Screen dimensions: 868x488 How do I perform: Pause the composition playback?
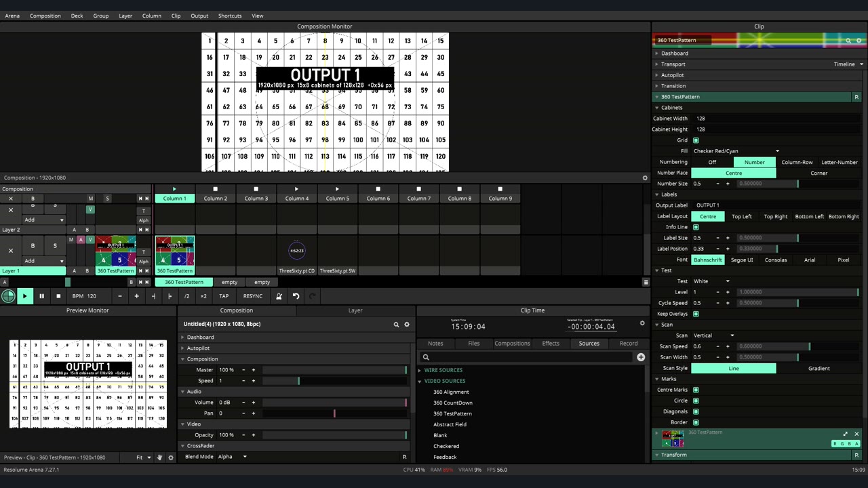point(41,296)
